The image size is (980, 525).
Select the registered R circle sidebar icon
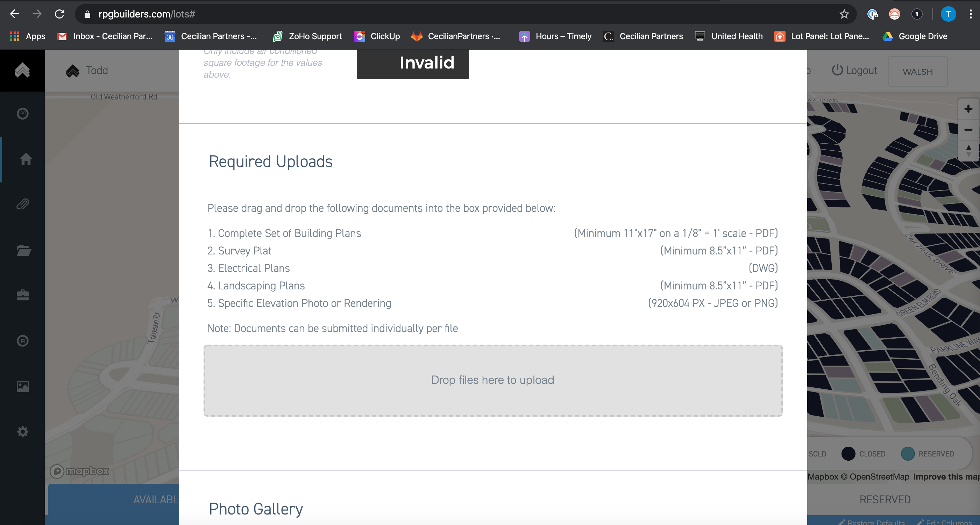tap(23, 341)
